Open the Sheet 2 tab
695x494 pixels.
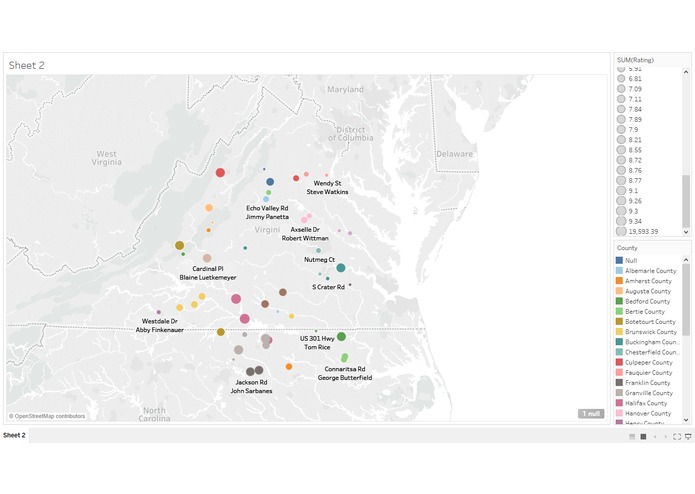tap(14, 435)
